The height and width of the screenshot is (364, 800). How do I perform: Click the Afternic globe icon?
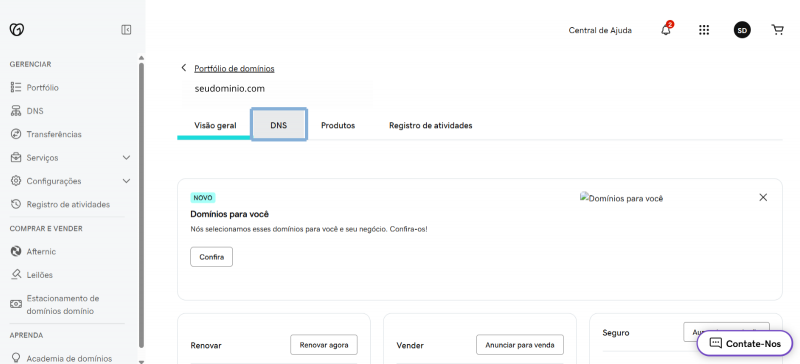pos(16,252)
